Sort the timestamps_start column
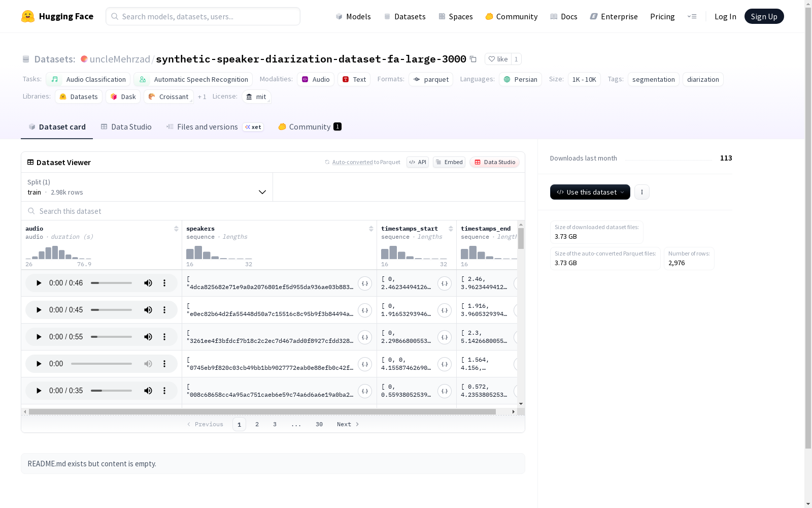The image size is (812, 508). 451,229
